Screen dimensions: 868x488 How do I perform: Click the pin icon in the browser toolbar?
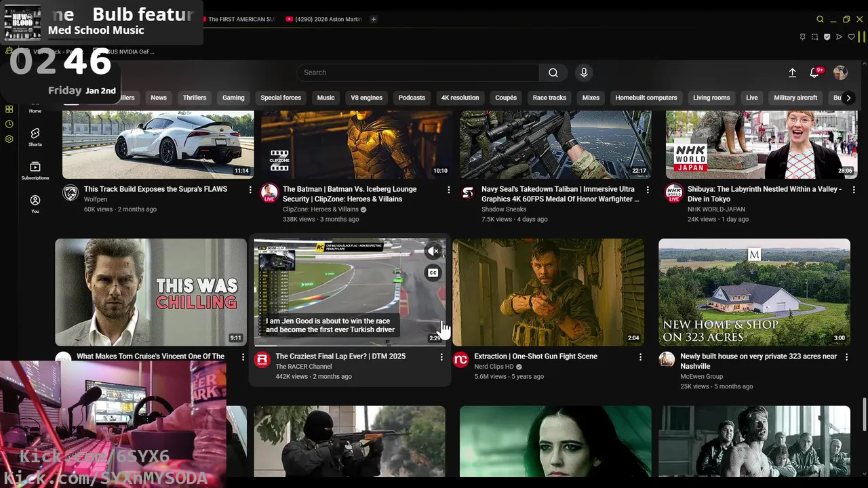(x=802, y=37)
